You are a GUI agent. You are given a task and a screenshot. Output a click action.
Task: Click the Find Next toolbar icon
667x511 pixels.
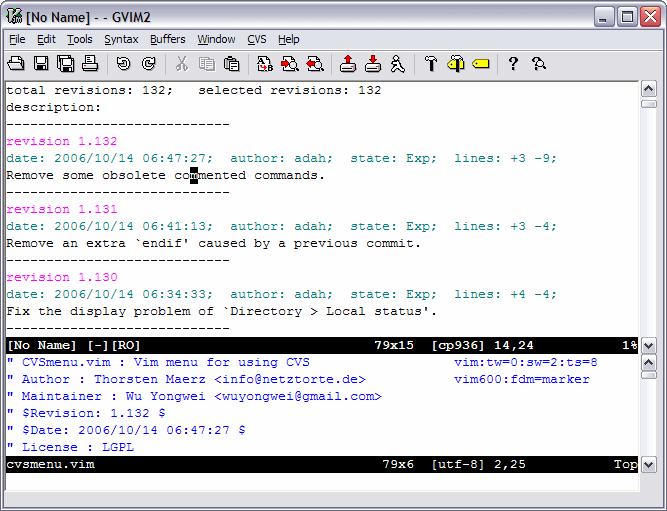(290, 64)
